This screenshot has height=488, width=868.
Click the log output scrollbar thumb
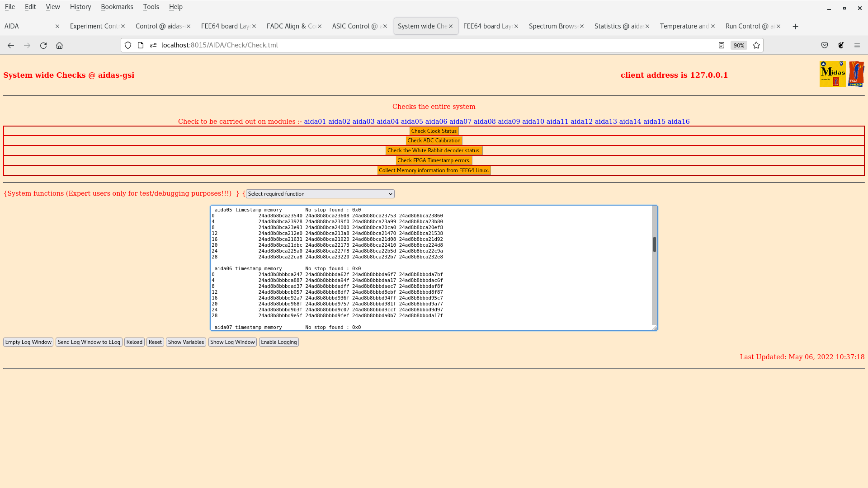click(654, 244)
